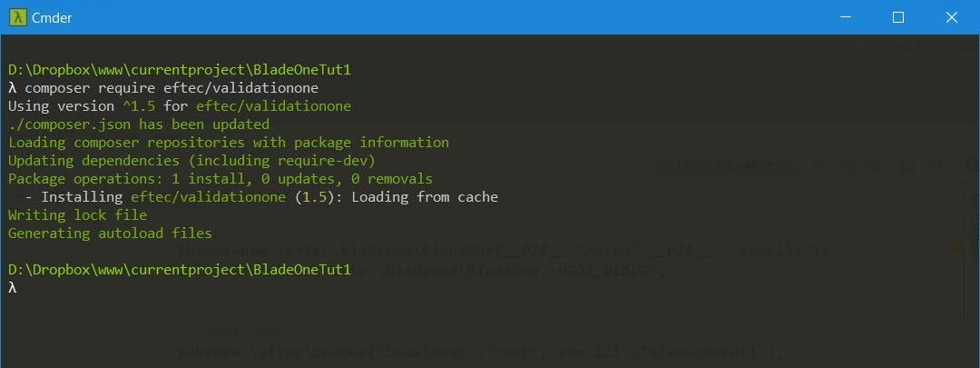The width and height of the screenshot is (980, 368).
Task: Click the 'Loading from cache' text
Action: [425, 197]
